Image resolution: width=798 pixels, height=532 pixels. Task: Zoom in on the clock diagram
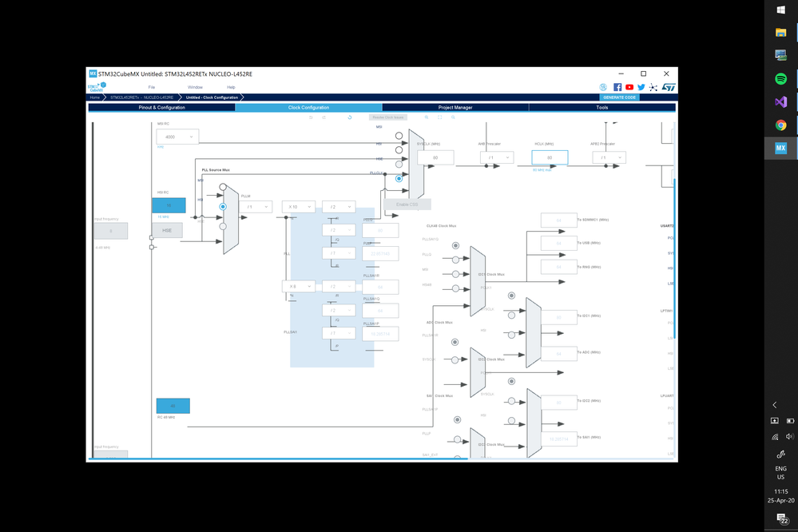pos(427,117)
